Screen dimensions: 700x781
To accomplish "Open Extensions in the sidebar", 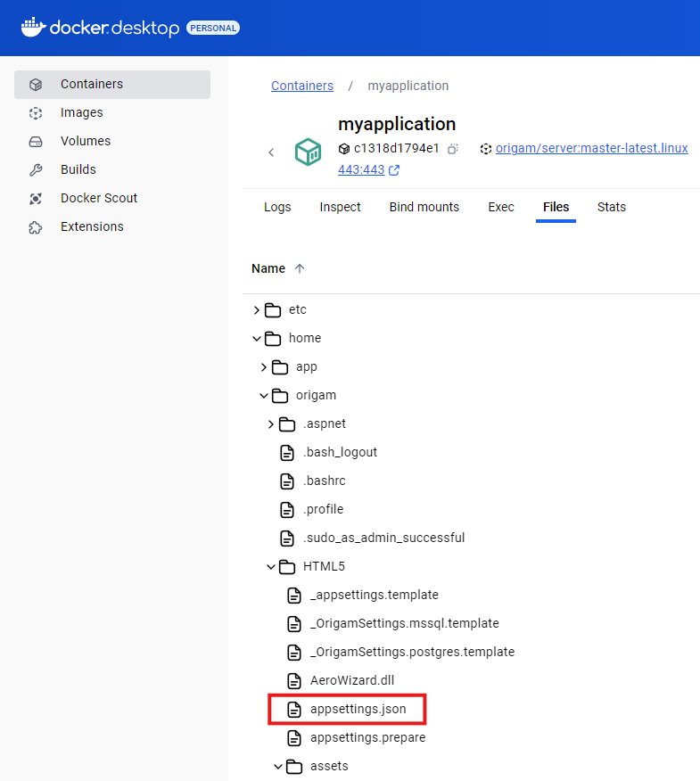I will [x=112, y=226].
